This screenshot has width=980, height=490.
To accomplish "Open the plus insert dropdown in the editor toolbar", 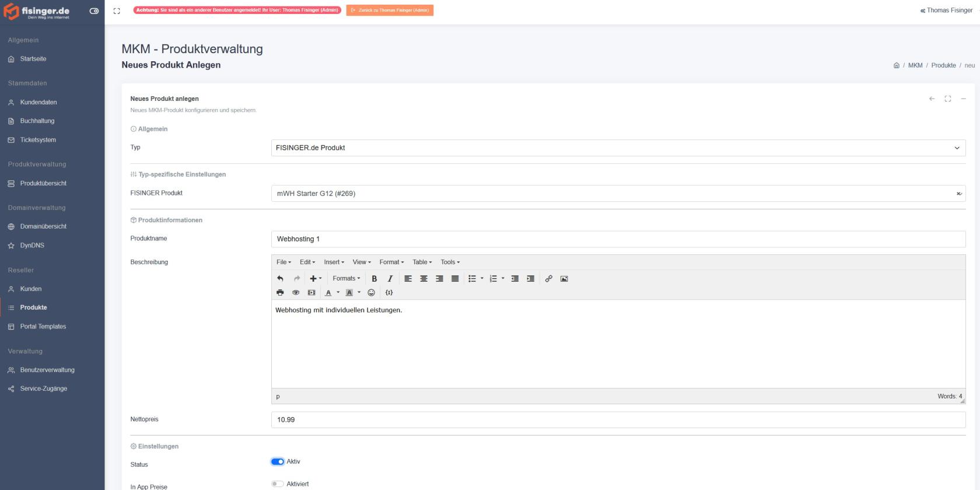I will coord(316,279).
